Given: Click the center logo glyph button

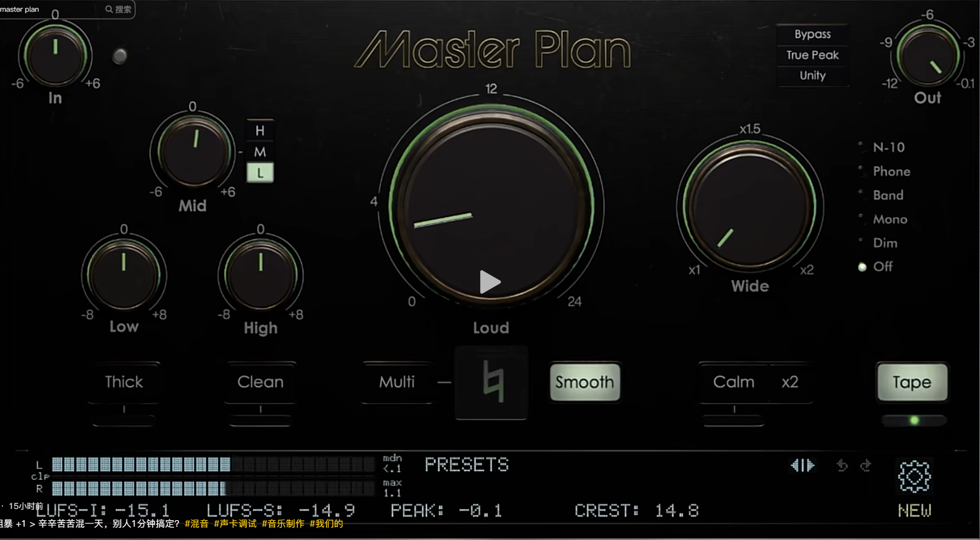Looking at the screenshot, I should tap(491, 383).
